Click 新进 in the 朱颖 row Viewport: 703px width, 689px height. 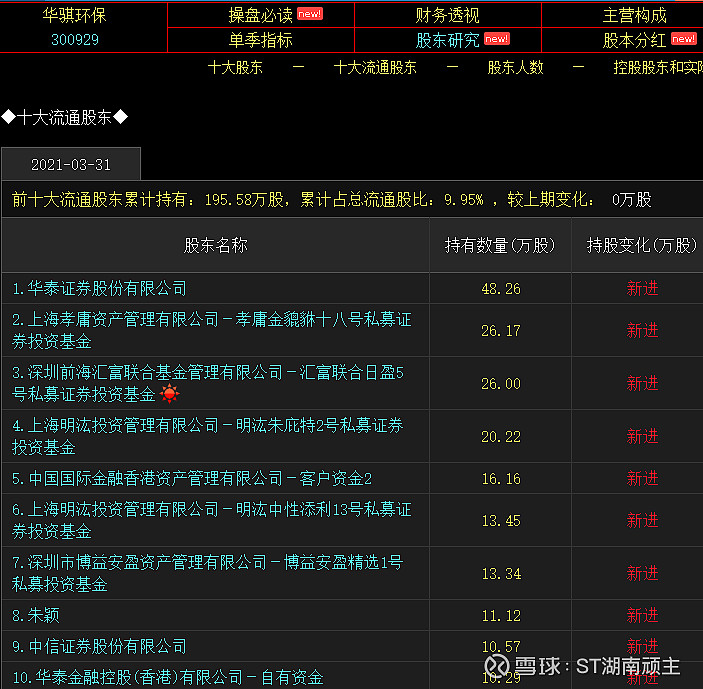tap(642, 615)
